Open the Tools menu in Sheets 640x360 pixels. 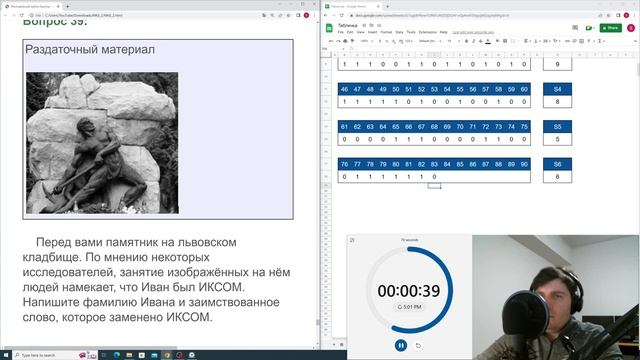411,32
